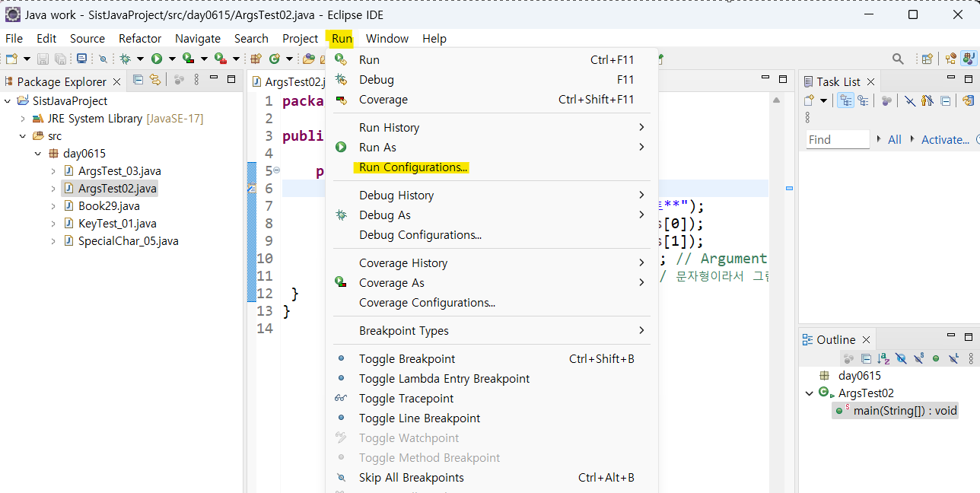
Task: Close the Package Explorer tab
Action: (x=116, y=81)
